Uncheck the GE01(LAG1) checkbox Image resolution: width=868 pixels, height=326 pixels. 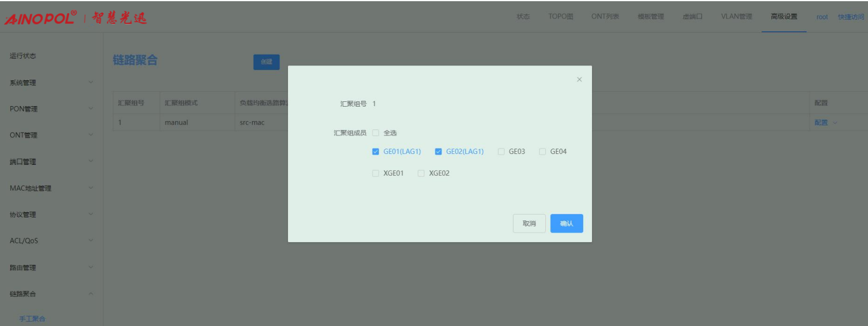376,152
